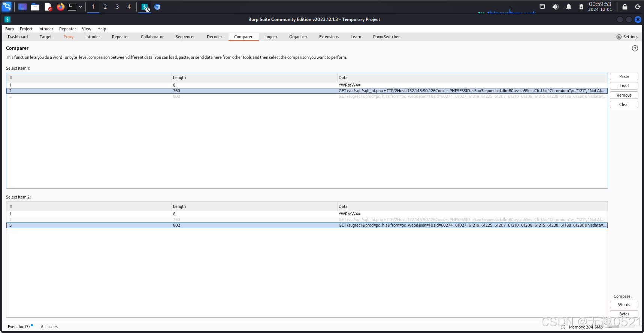Click the Load button
The width and height of the screenshot is (644, 333).
(x=624, y=86)
